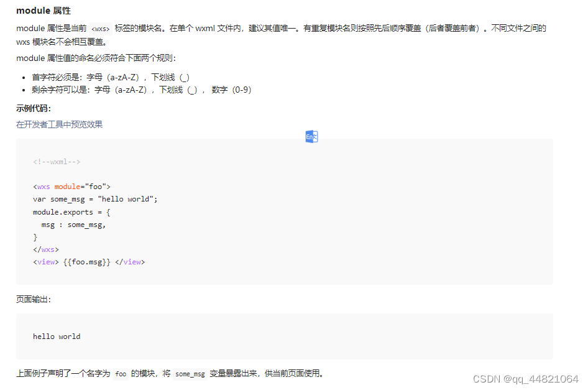Screen dimensions: 588x390
Task: Click the </view> closing tag in code
Action: (x=131, y=261)
